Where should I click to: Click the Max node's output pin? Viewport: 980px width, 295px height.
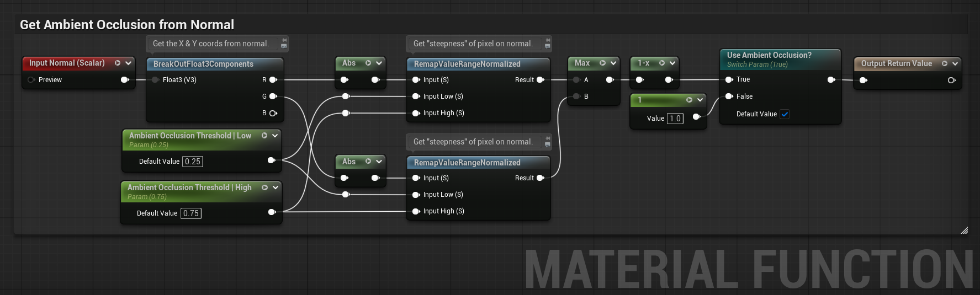click(610, 80)
